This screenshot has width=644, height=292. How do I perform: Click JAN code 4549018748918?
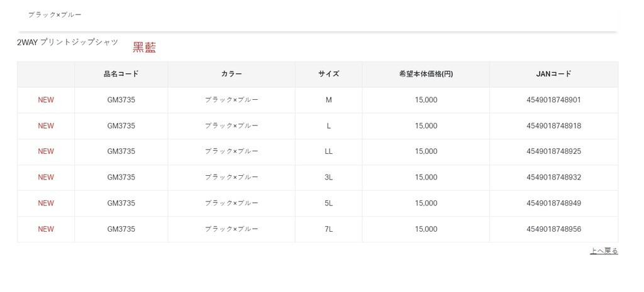553,126
